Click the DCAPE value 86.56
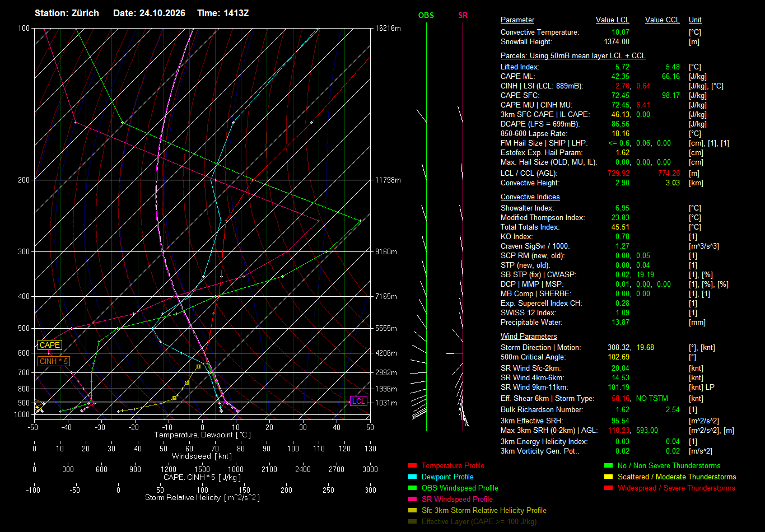Viewport: 765px width, 532px height. (621, 124)
